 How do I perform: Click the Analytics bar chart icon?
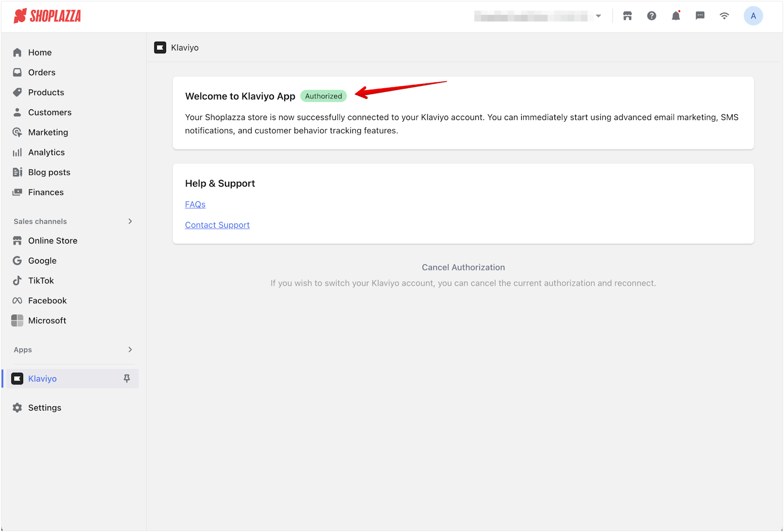point(17,152)
